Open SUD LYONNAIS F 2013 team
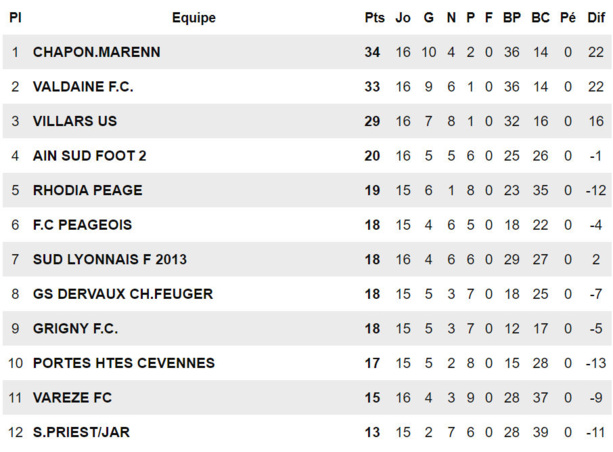The width and height of the screenshot is (613, 452). [x=110, y=260]
